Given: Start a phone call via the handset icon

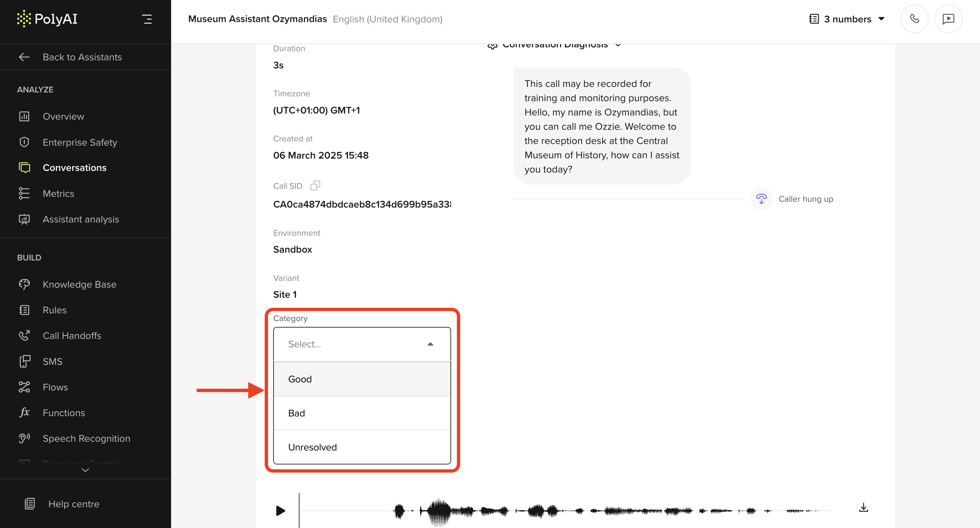Looking at the screenshot, I should 914,18.
